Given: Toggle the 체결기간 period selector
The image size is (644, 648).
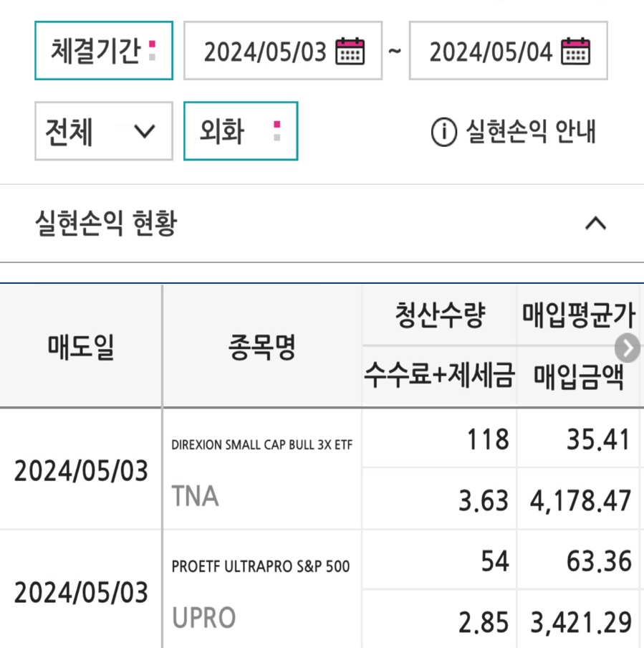Looking at the screenshot, I should [104, 50].
